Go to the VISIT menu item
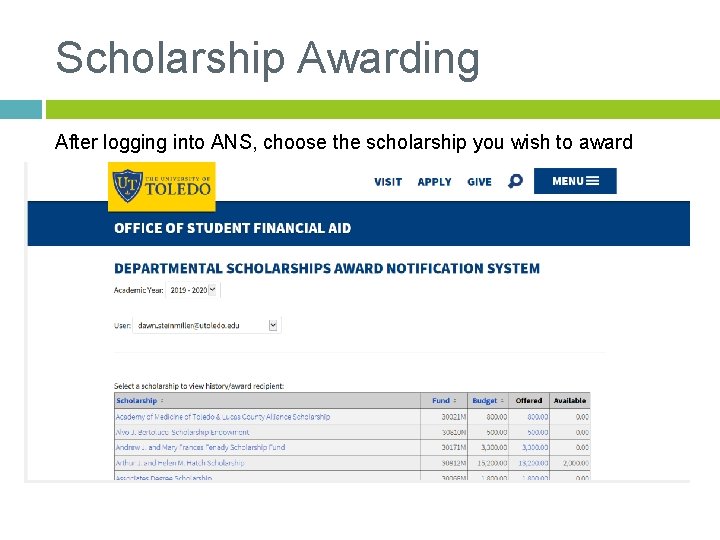This screenshot has width=720, height=540. pyautogui.click(x=388, y=182)
